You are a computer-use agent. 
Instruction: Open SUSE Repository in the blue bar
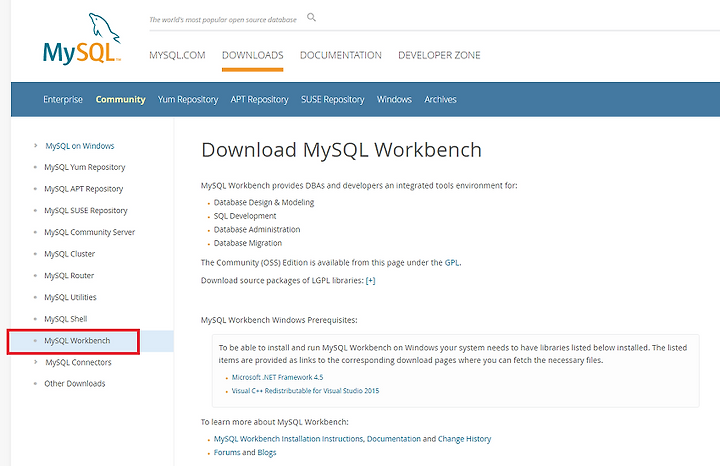(x=332, y=99)
